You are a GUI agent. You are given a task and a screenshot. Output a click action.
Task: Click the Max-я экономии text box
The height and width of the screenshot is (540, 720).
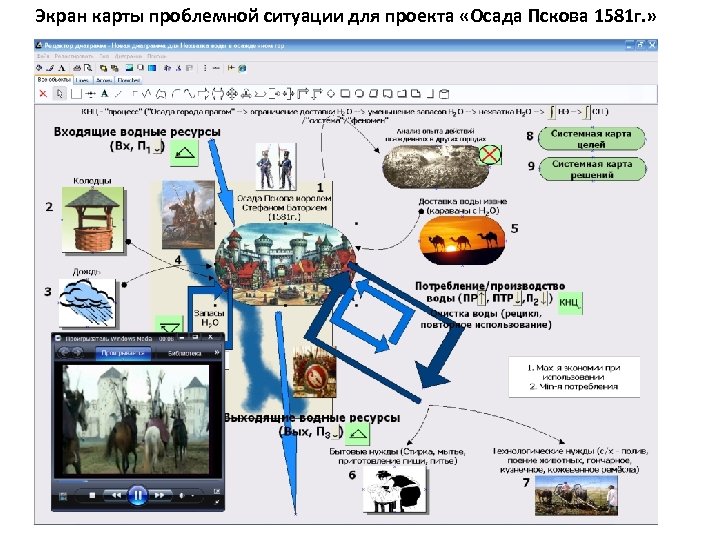pyautogui.click(x=574, y=377)
